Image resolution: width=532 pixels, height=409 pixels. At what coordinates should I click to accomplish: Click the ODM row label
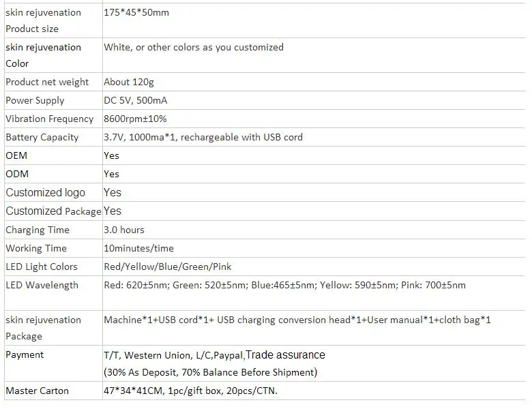click(x=17, y=174)
